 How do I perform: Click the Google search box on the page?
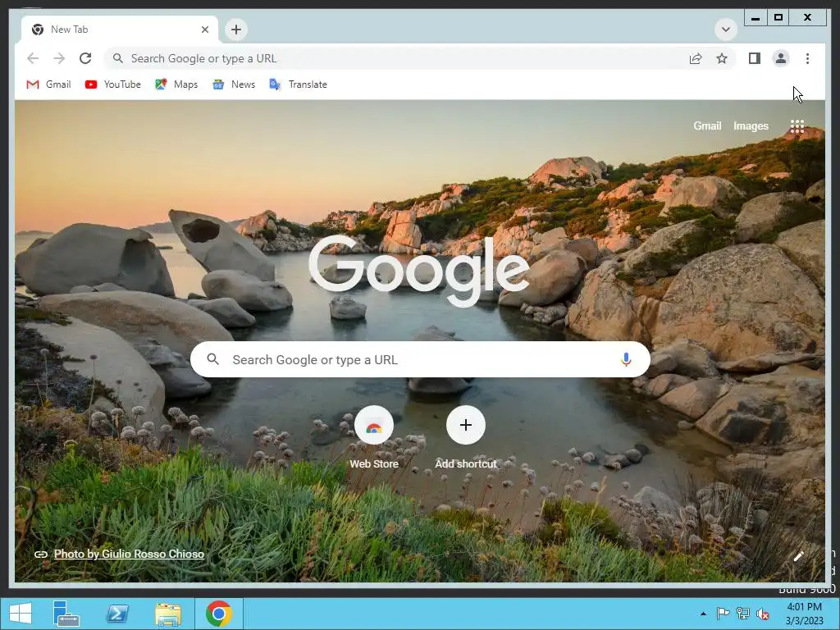click(420, 359)
